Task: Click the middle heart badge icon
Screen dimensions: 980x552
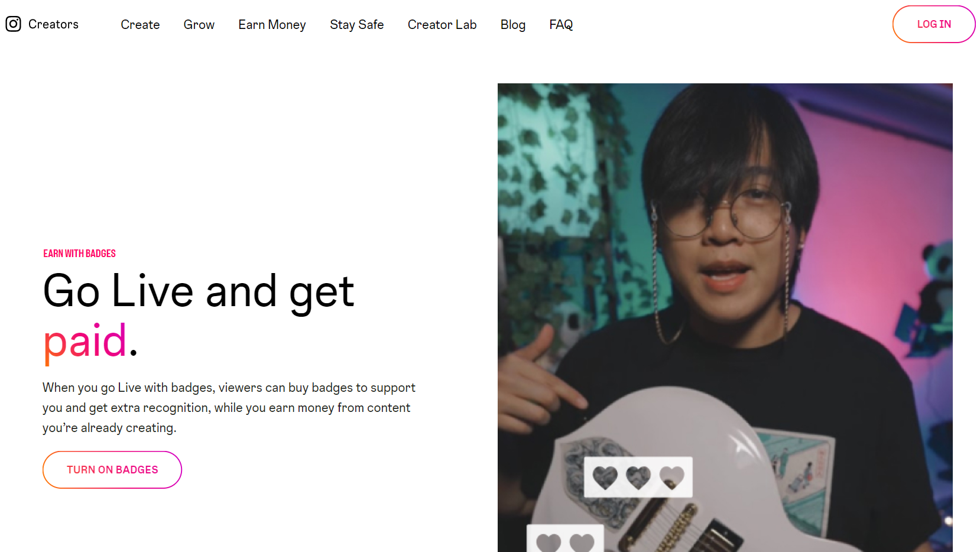Action: (638, 477)
